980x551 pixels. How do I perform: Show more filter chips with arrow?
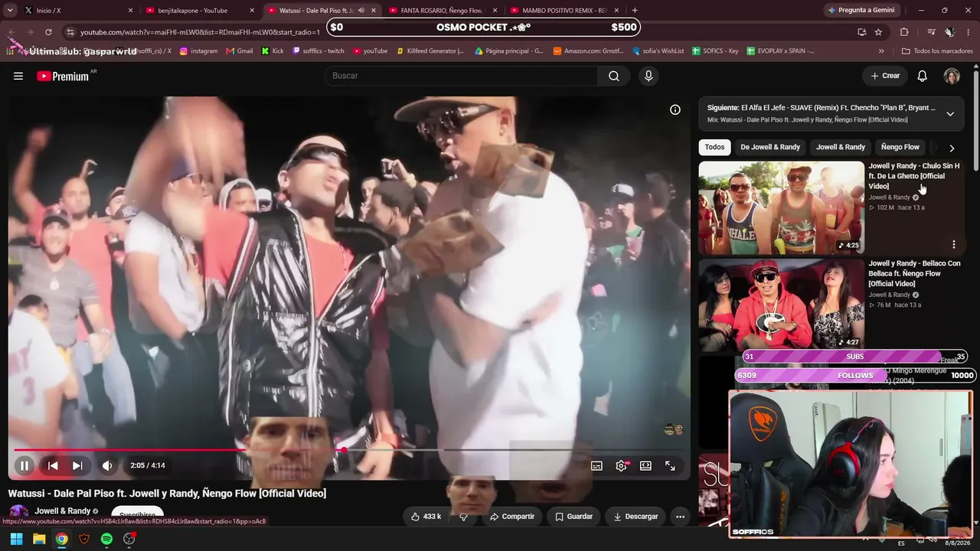tap(952, 148)
